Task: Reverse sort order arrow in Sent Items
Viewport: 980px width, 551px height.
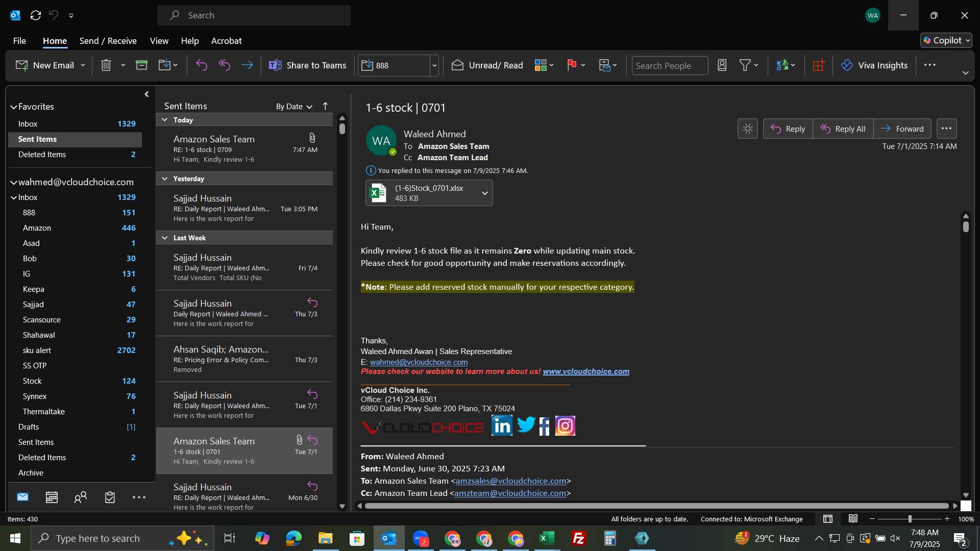Action: 325,106
